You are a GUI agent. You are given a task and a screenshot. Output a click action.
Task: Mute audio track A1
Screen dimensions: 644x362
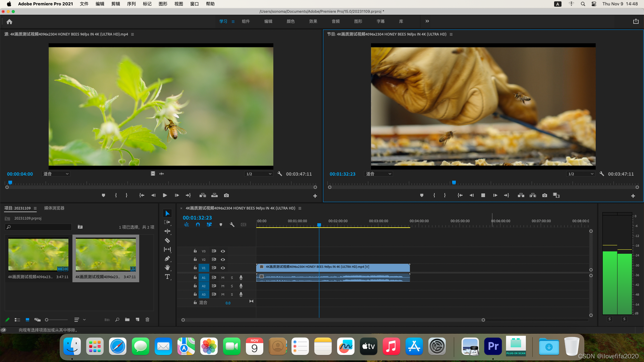223,278
